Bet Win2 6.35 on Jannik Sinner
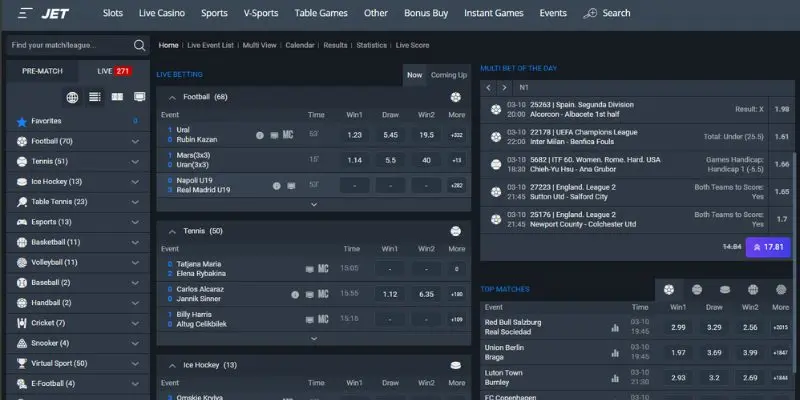 pos(426,294)
